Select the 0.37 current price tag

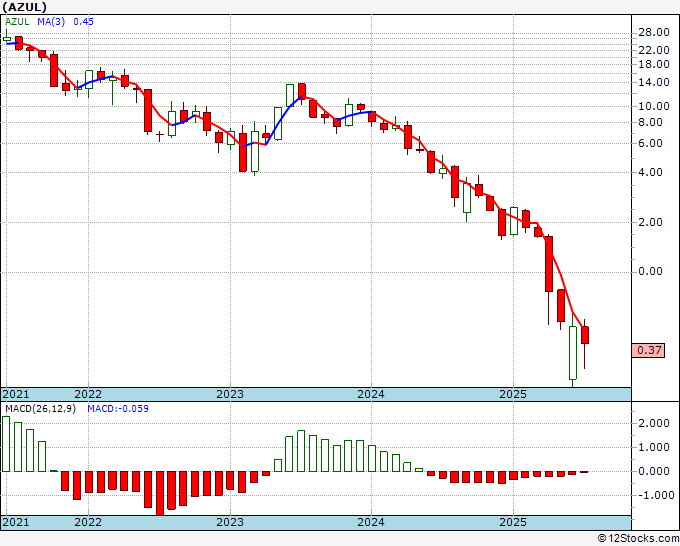click(648, 350)
